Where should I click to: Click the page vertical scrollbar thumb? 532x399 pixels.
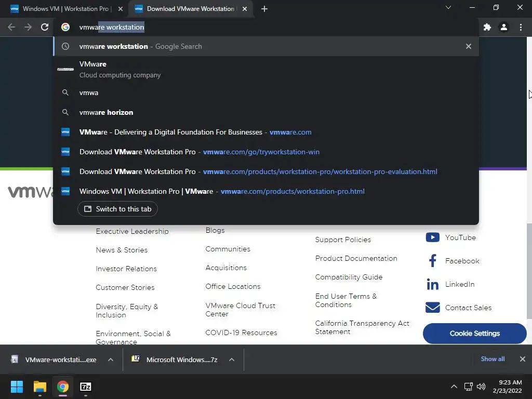tap(529, 271)
